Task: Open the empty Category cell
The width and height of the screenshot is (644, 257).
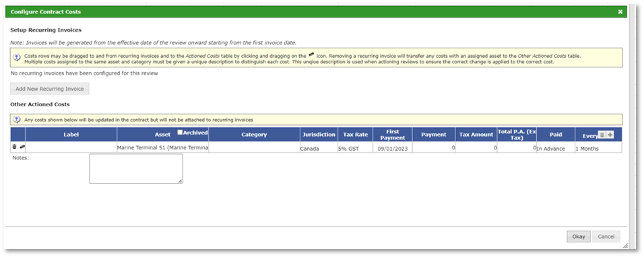Action: [254, 147]
